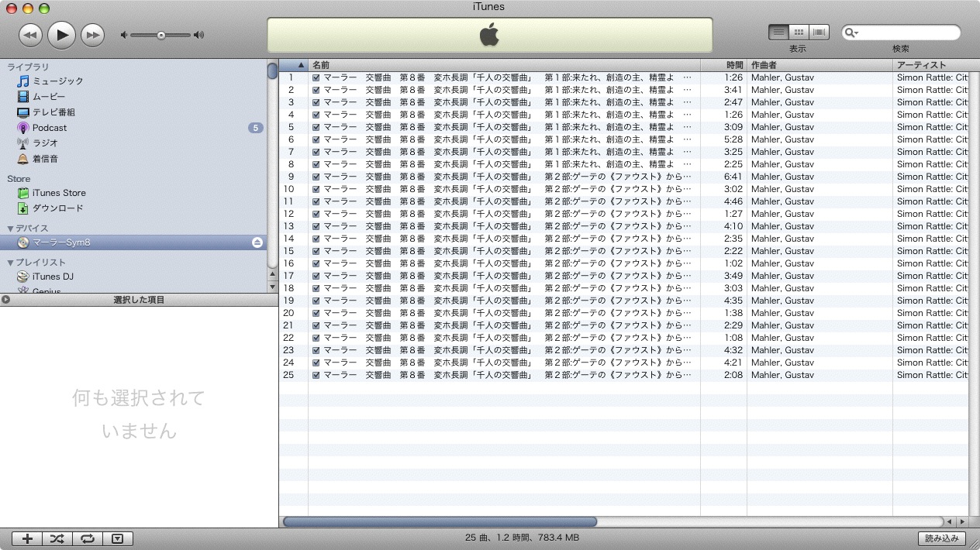Screen dimensions: 980x550
Task: Toggle shuffle mode
Action: (x=57, y=539)
